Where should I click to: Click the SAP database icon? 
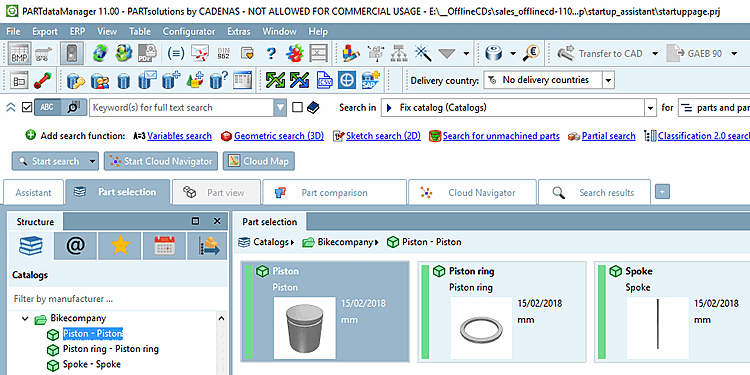(371, 80)
